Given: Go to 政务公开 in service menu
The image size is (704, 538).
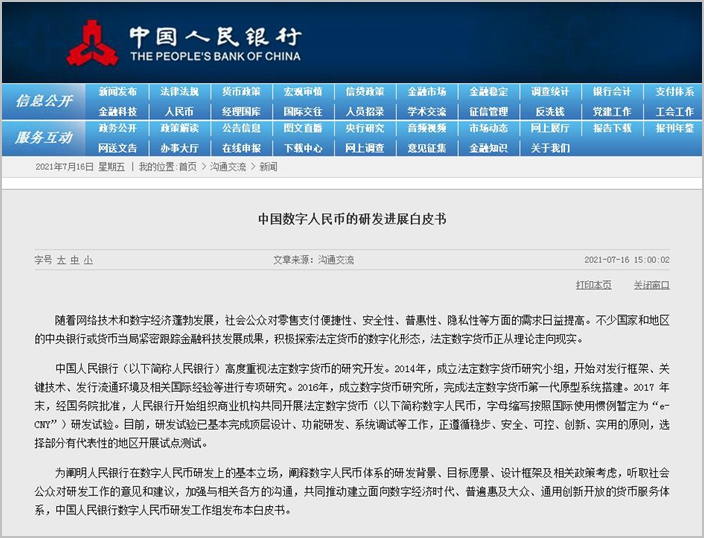Looking at the screenshot, I should coord(118,129).
